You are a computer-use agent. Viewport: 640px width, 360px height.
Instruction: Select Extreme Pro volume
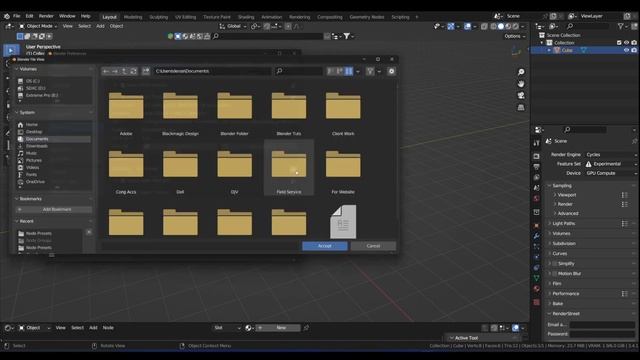tap(42, 96)
